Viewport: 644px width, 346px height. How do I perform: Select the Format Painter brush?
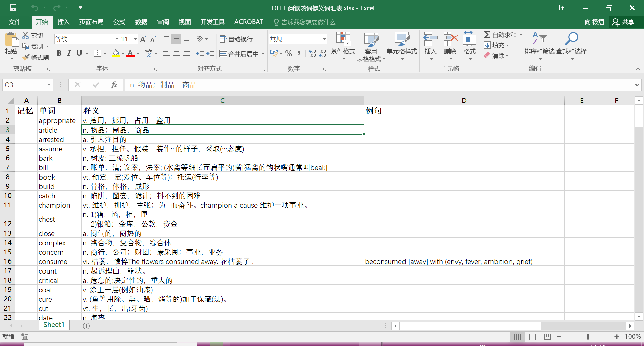tap(26, 57)
